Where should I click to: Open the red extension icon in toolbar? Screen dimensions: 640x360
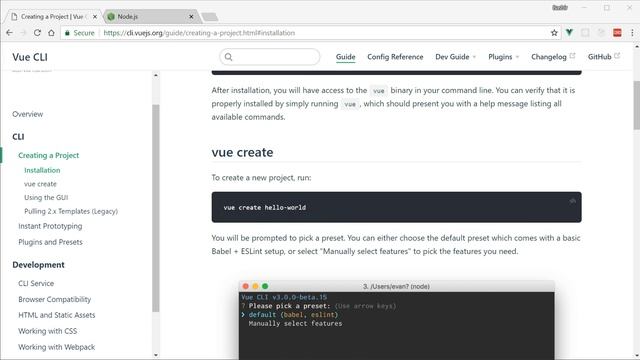(617, 33)
